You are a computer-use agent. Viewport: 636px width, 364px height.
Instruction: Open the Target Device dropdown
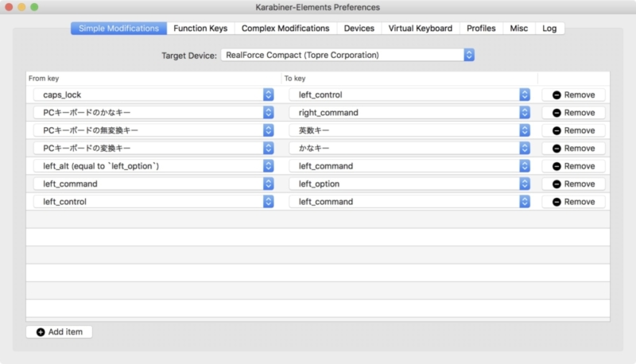[x=347, y=55]
